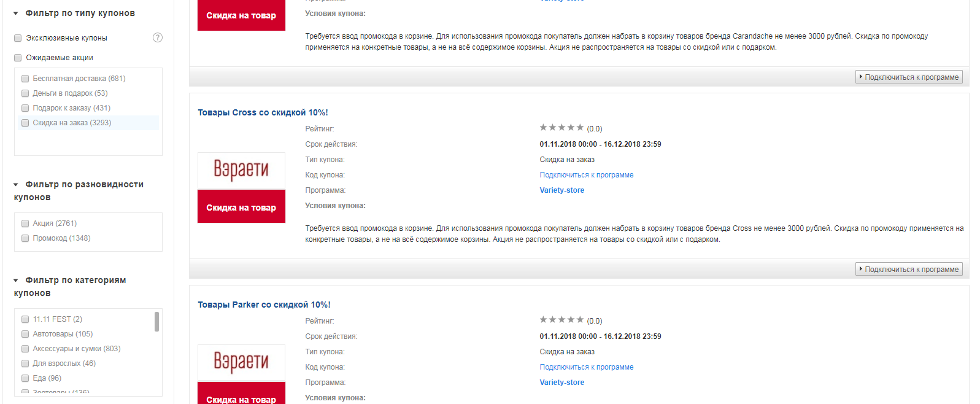Collapse Фильтр по разновидности купонов section

click(16, 184)
